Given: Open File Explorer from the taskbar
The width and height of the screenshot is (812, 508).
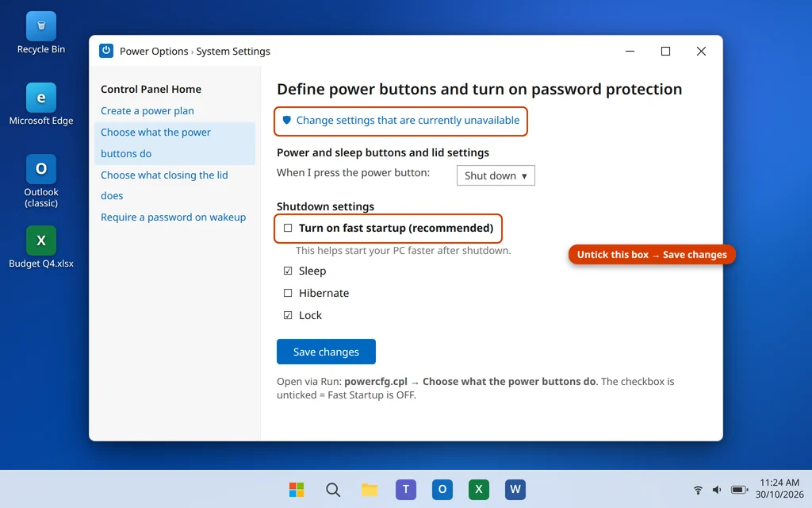Looking at the screenshot, I should 370,489.
